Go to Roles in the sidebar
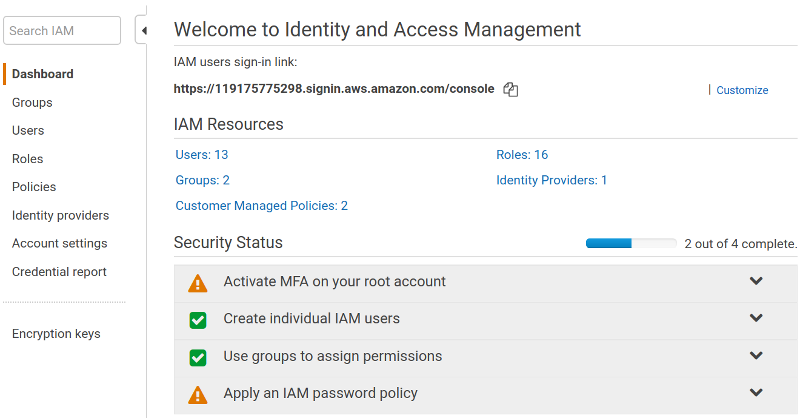The width and height of the screenshot is (800, 418). coord(28,159)
